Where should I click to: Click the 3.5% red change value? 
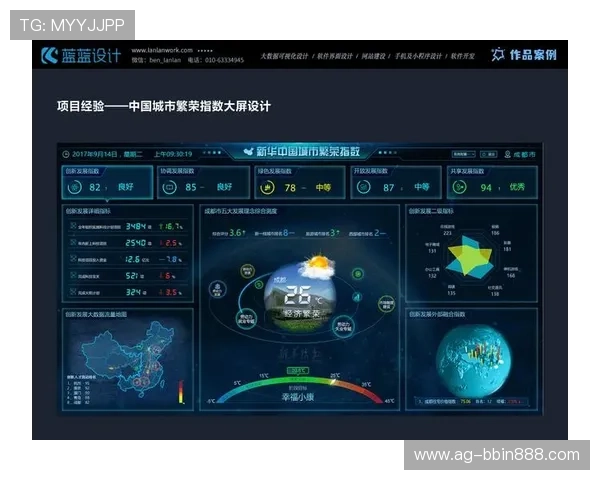[x=170, y=292]
